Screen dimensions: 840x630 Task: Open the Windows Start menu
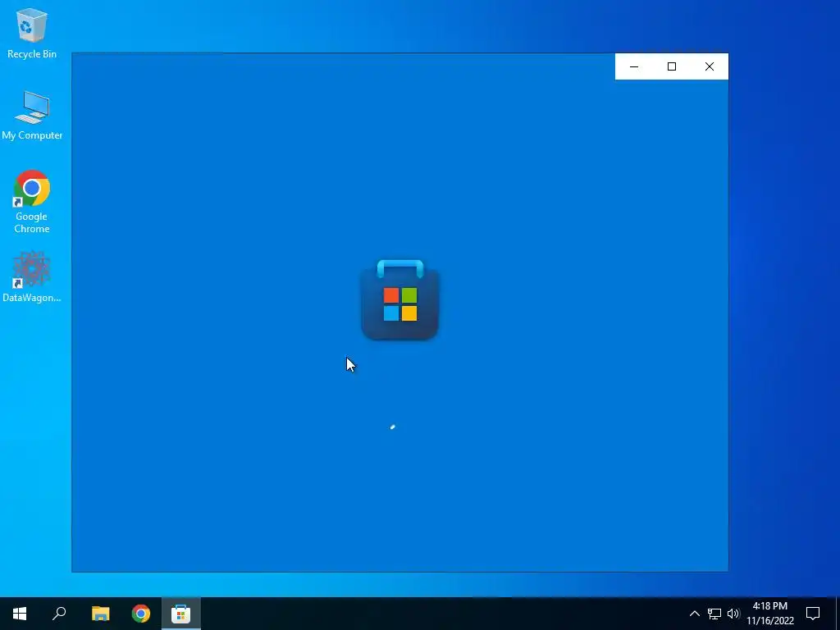(x=20, y=614)
